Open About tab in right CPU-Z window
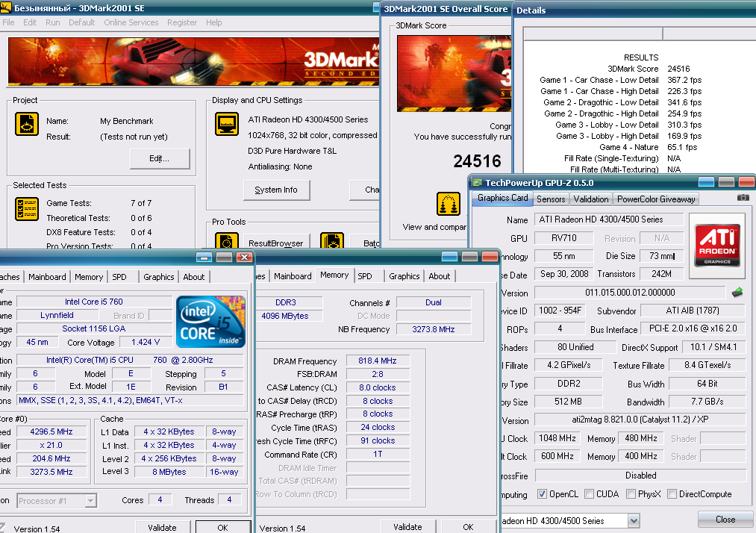This screenshot has height=533, width=756. (x=440, y=276)
